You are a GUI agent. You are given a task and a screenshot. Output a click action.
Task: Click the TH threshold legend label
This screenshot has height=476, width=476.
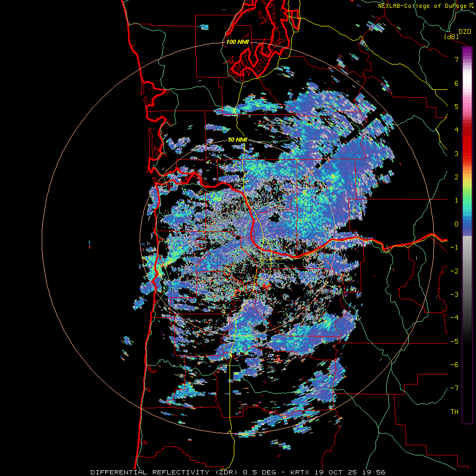454,412
